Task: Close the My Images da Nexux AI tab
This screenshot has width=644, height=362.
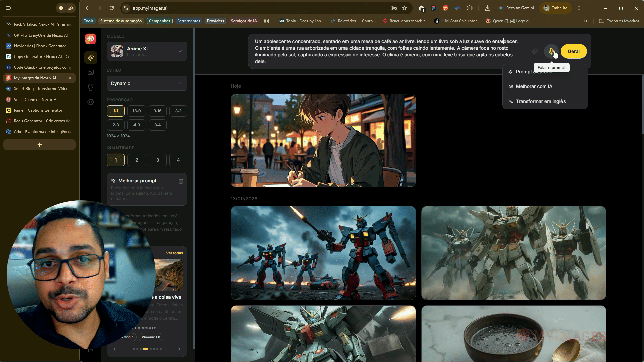Action: (70, 78)
